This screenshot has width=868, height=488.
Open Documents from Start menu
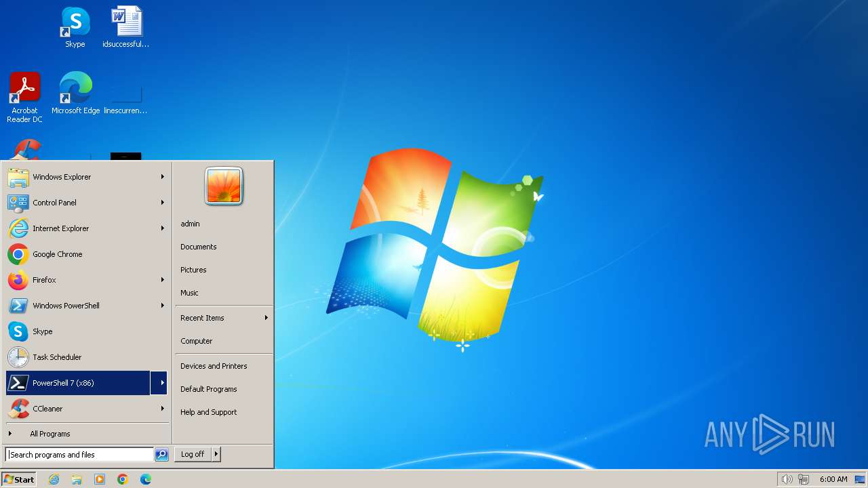pyautogui.click(x=199, y=247)
